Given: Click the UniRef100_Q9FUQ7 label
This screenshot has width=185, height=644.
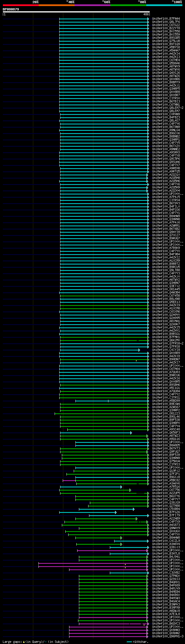Looking at the screenshot, I should (166, 452).
